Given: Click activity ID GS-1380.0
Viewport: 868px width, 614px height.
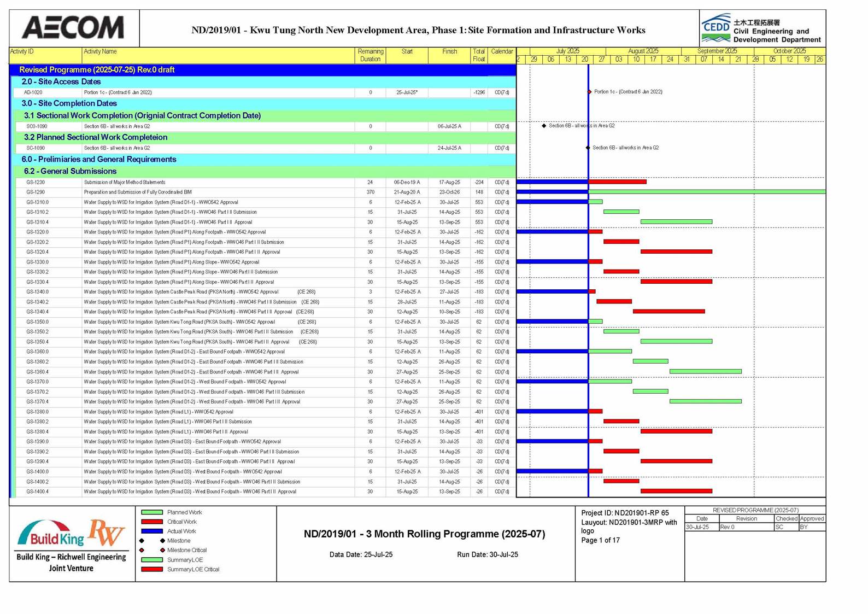Looking at the screenshot, I should click(x=37, y=412).
